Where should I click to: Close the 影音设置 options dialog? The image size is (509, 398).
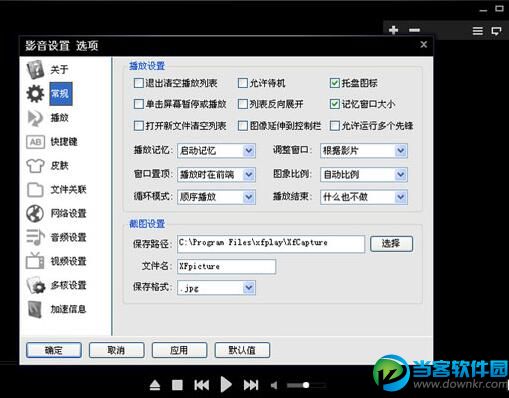coord(424,44)
